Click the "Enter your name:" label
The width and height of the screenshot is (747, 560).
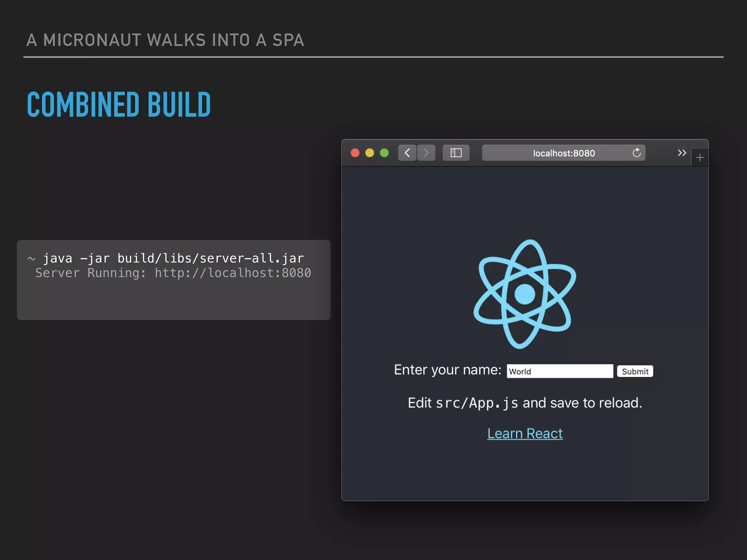pyautogui.click(x=448, y=370)
